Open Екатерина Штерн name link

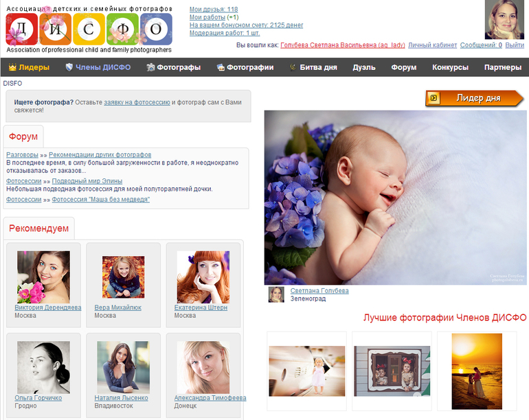point(201,307)
